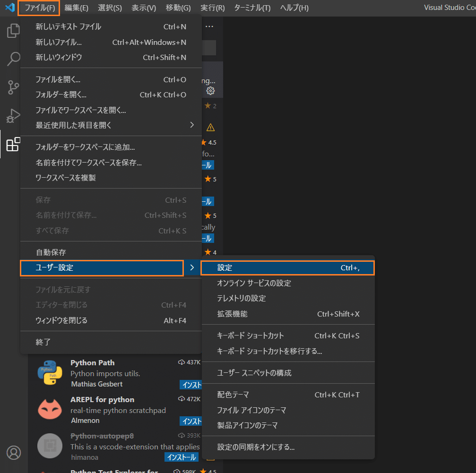Open the ターミナル menu

tap(252, 8)
